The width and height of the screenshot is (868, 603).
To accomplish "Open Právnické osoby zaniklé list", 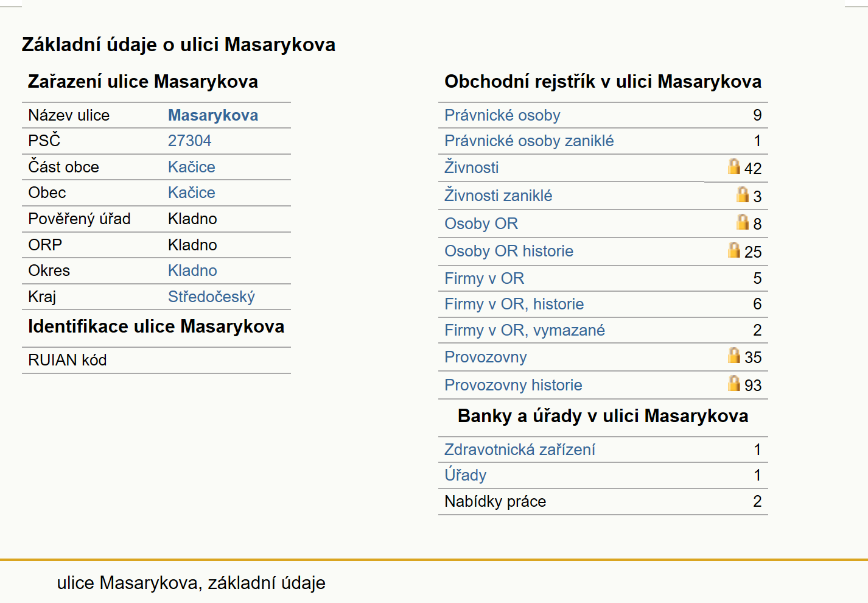I will 529,141.
